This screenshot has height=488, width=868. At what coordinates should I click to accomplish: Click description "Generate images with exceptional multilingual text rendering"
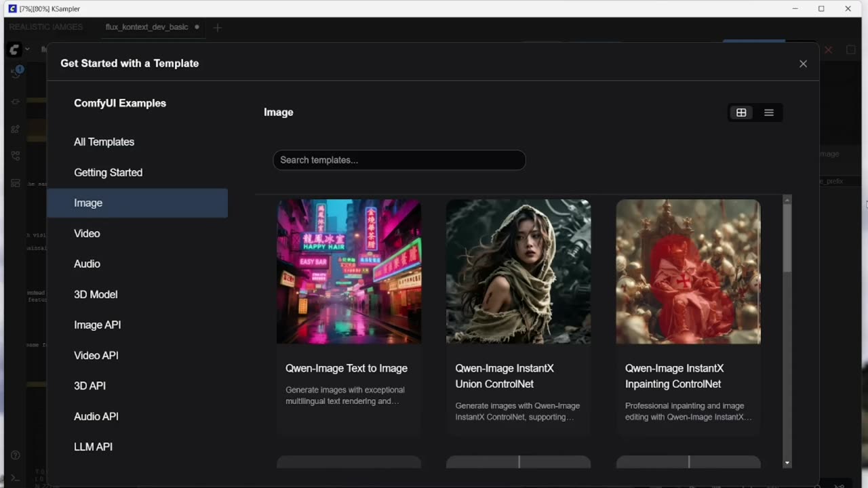tap(345, 395)
